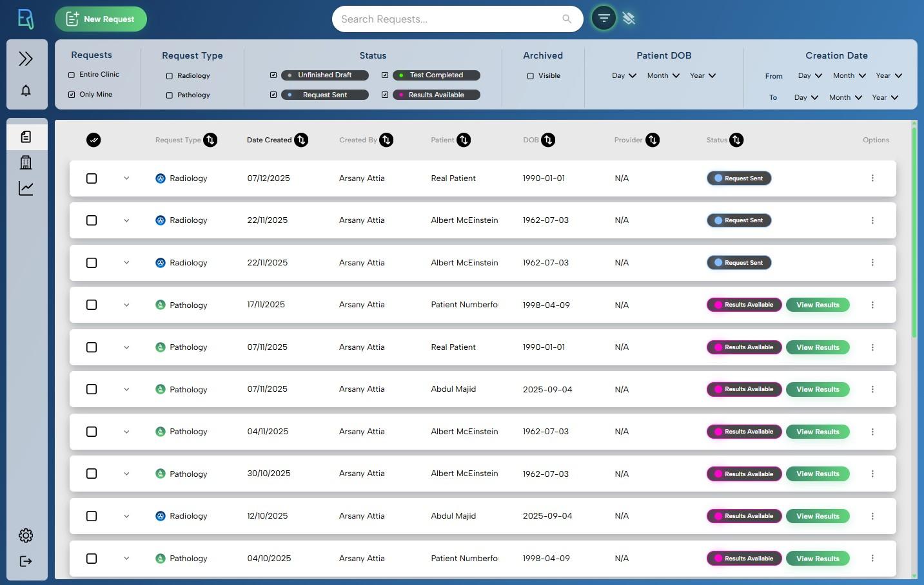The width and height of the screenshot is (924, 585).
Task: Open the Month dropdown under Patient DOB
Action: click(x=662, y=75)
